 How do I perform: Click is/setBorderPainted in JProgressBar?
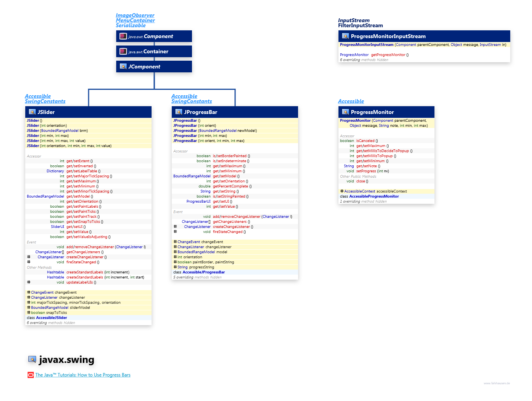(230, 156)
